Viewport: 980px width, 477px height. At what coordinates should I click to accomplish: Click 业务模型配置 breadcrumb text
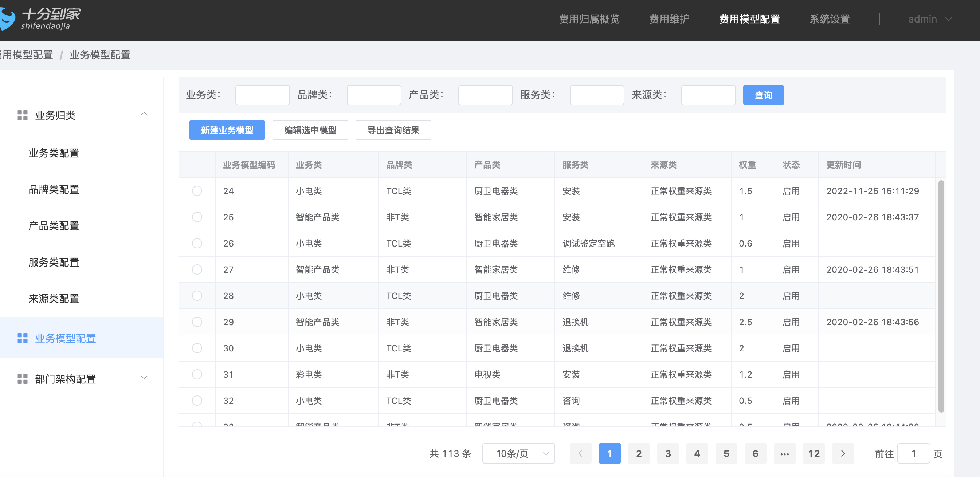tap(100, 55)
